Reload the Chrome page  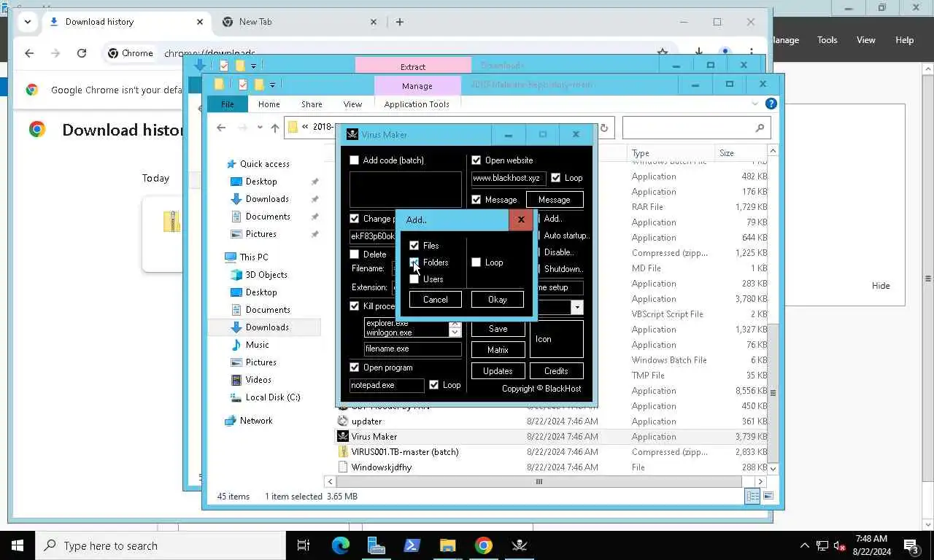click(x=82, y=53)
